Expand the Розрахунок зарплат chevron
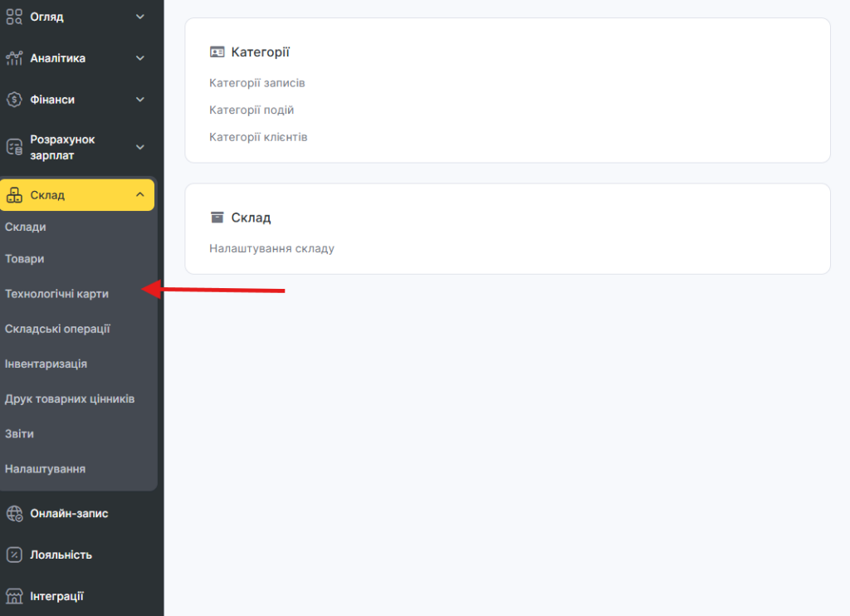The image size is (850, 616). coord(139,148)
